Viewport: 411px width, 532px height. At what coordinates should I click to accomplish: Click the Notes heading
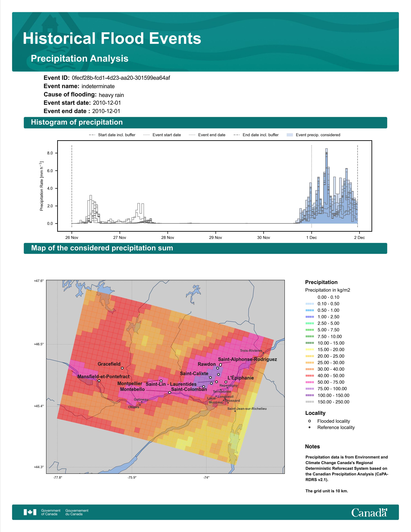(x=312, y=447)
